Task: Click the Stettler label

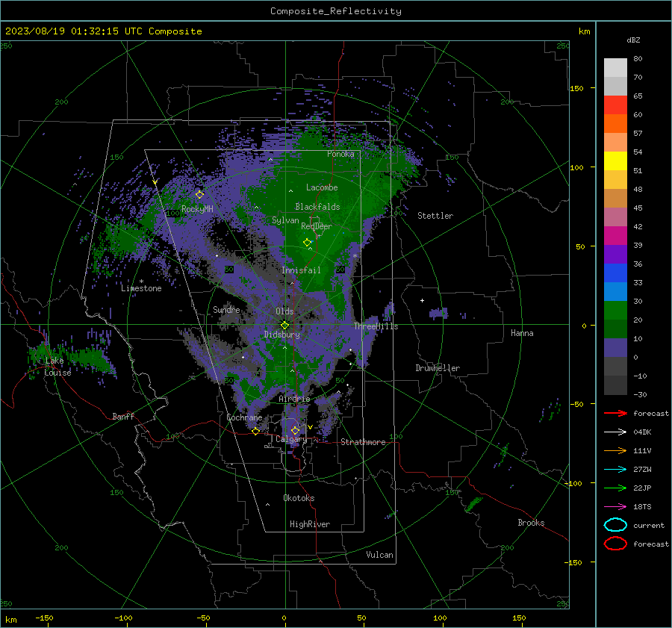Action: (x=435, y=216)
